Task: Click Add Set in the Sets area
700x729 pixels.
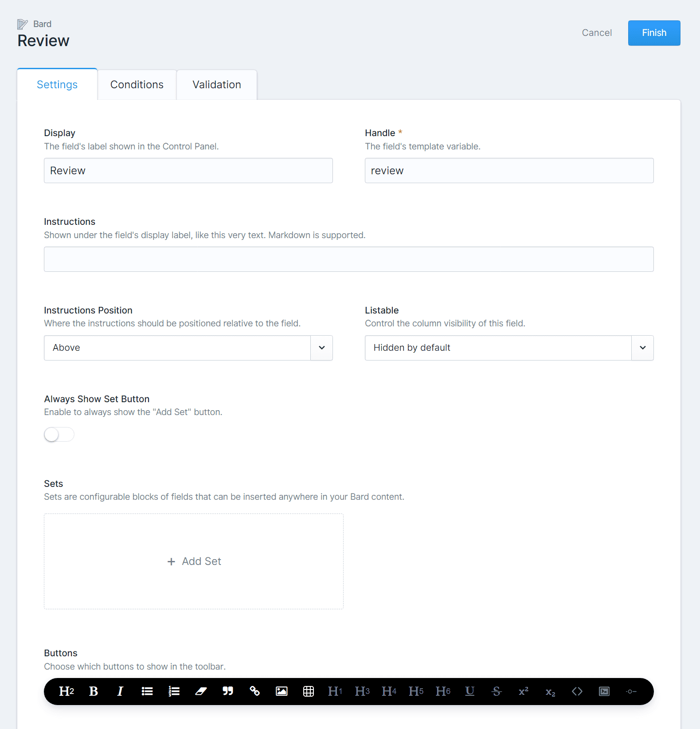Action: (194, 561)
